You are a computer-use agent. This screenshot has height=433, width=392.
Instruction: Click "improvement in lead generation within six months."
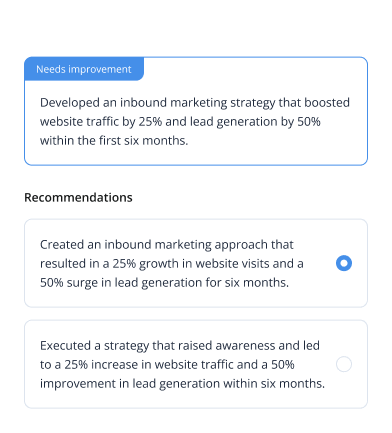click(x=182, y=384)
